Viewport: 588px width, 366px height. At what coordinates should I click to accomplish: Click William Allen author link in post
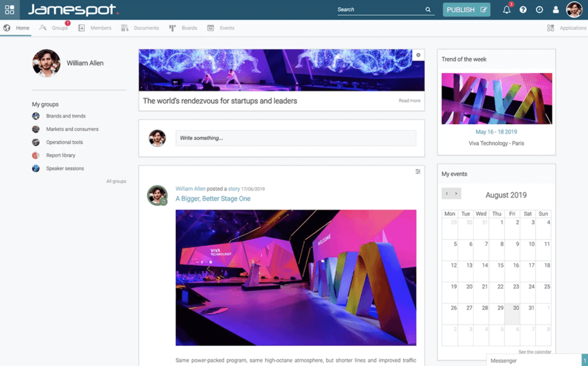pos(191,189)
